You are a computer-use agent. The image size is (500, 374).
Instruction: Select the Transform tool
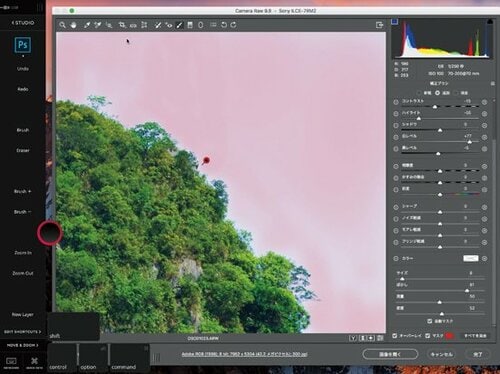point(144,25)
